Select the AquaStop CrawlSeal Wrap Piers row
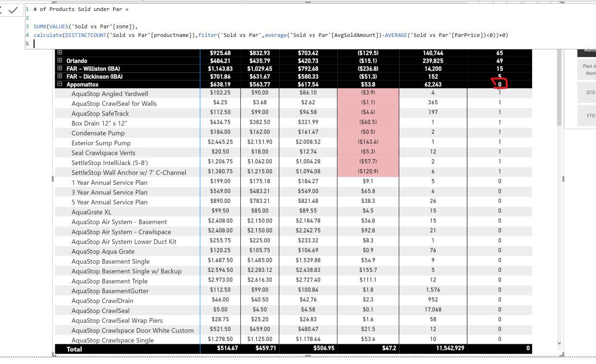596x364 pixels. tap(117, 320)
